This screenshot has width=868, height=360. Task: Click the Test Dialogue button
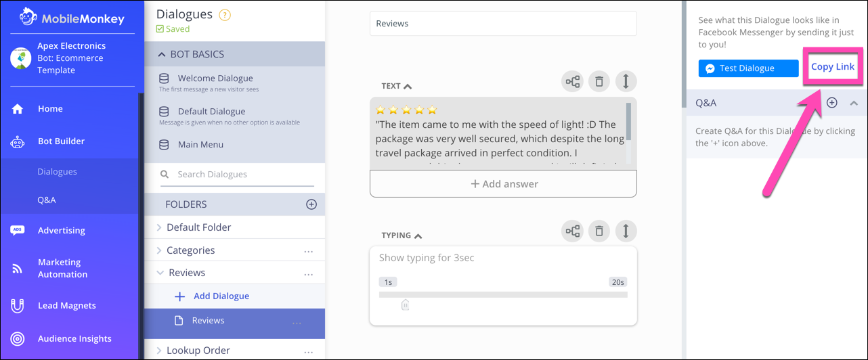749,68
